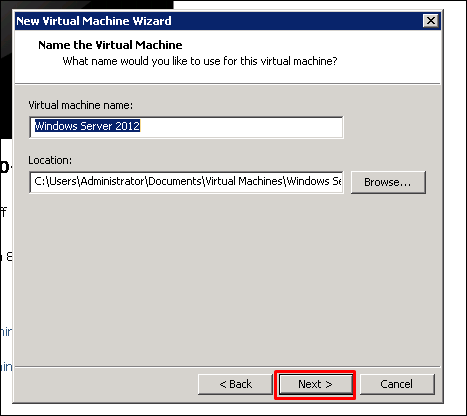Image resolution: width=467 pixels, height=416 pixels.
Task: Close the New Virtual Machine Wizard dialog
Action: tap(431, 21)
